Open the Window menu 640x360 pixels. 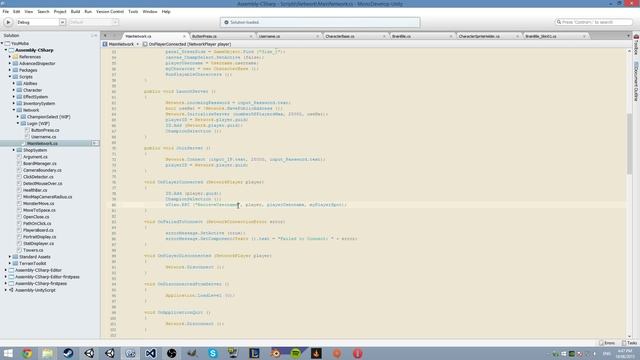(x=150, y=12)
